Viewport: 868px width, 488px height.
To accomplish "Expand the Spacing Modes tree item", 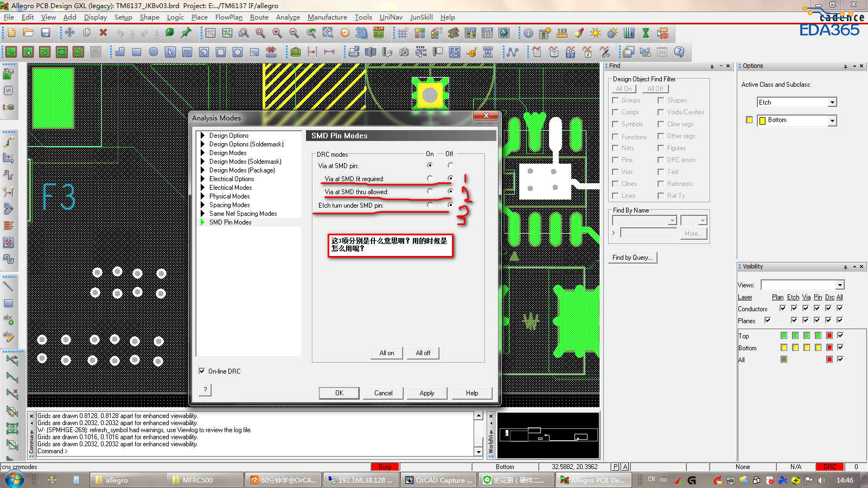I will 202,205.
